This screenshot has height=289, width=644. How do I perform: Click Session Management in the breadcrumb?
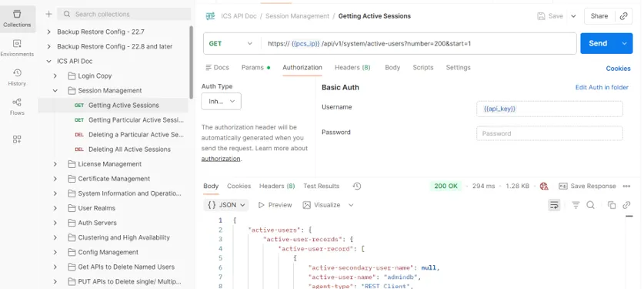(297, 16)
